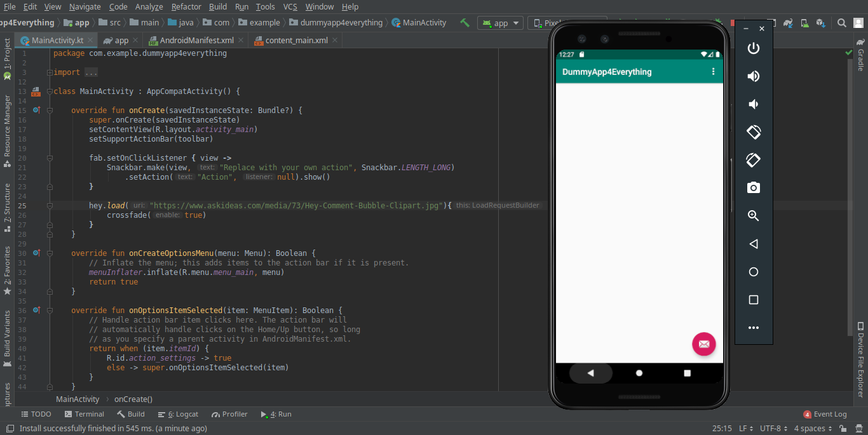Switch to AndroidManifest.xml editor tab
868x435 pixels.
tap(196, 40)
